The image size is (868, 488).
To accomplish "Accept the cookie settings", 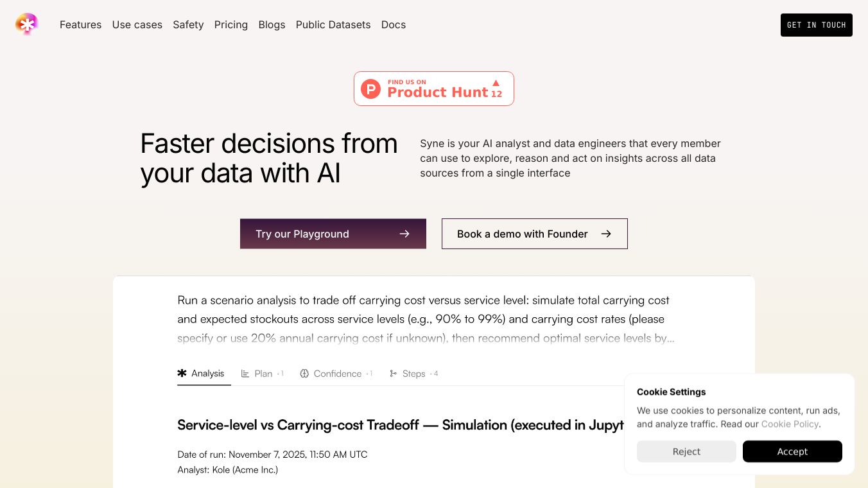I will 792,451.
